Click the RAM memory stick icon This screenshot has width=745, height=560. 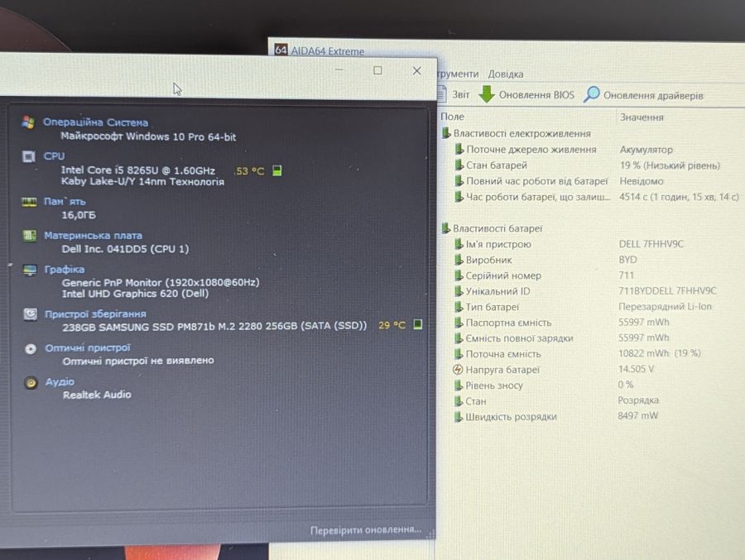[29, 202]
